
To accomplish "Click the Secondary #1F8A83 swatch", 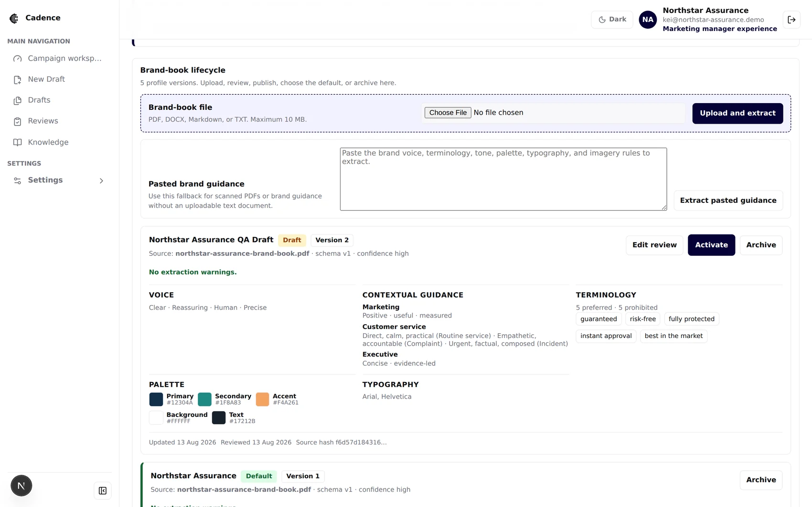I will 204,399.
